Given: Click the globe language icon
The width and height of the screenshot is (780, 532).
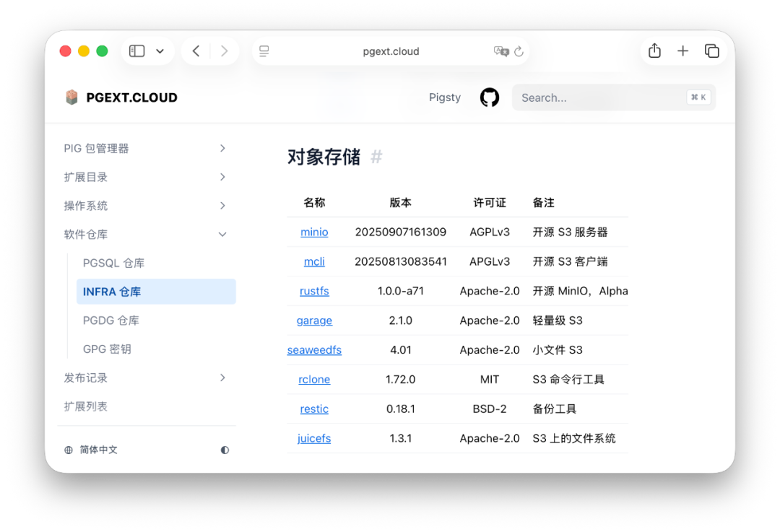Looking at the screenshot, I should [x=69, y=450].
